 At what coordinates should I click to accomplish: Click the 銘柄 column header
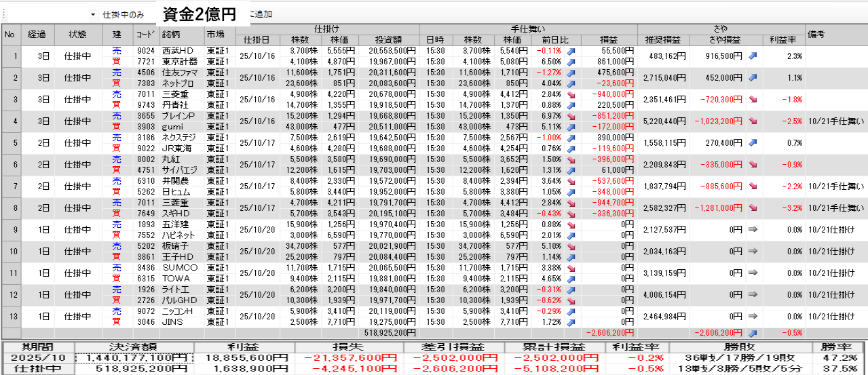(x=181, y=34)
